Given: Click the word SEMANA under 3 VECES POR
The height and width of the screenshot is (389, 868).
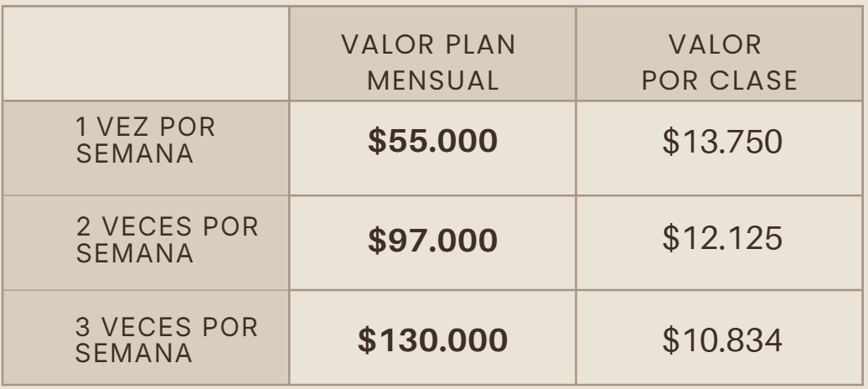Looking at the screenshot, I should pos(134,353).
